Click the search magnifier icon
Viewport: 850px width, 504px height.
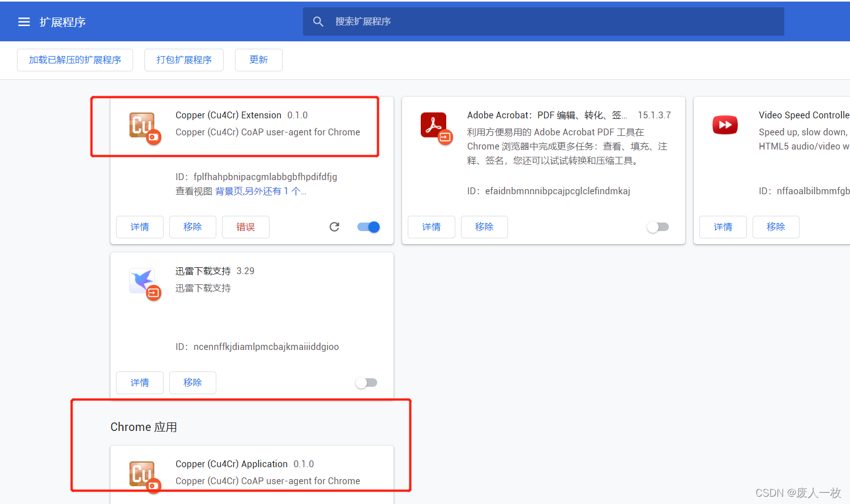[x=318, y=21]
